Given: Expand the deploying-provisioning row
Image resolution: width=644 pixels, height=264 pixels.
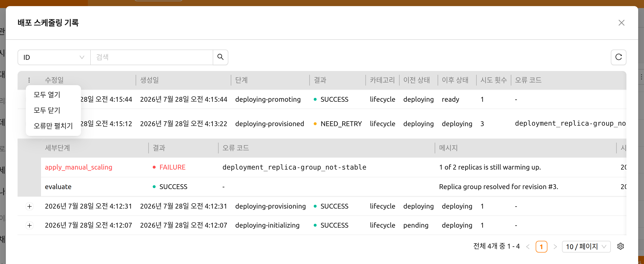Looking at the screenshot, I should (30, 206).
